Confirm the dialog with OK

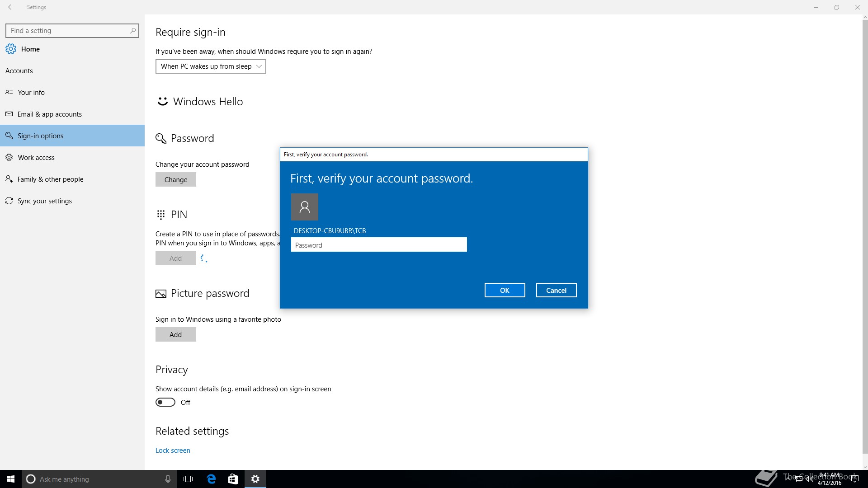505,290
